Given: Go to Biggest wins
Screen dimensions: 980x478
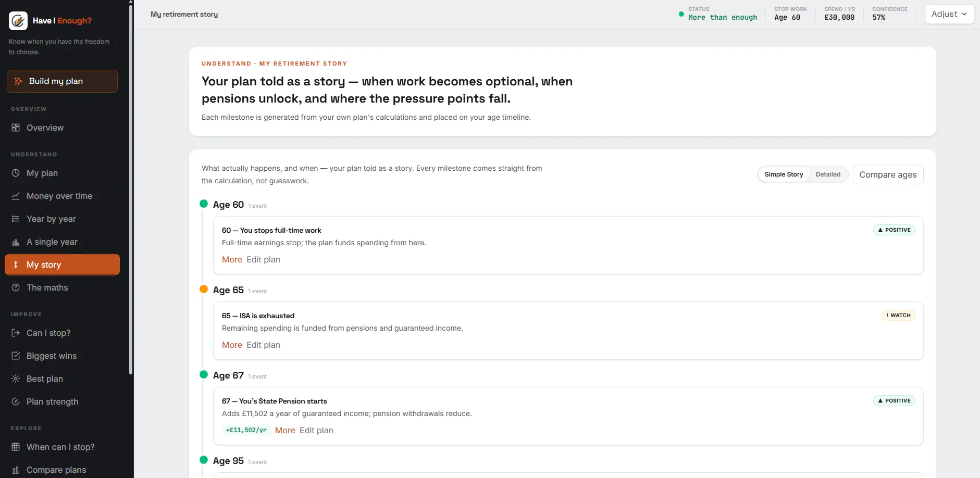Looking at the screenshot, I should click(62, 356).
